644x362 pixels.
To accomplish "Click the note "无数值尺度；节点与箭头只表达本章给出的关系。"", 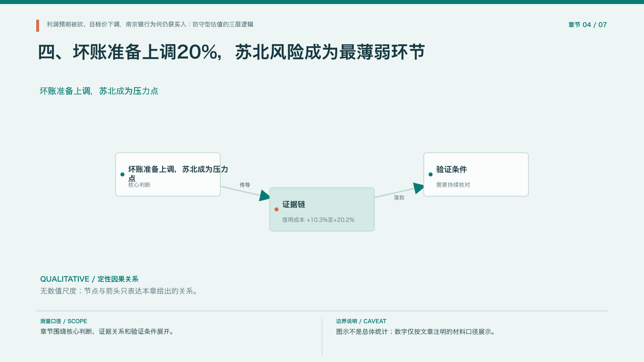I will coord(120,291).
